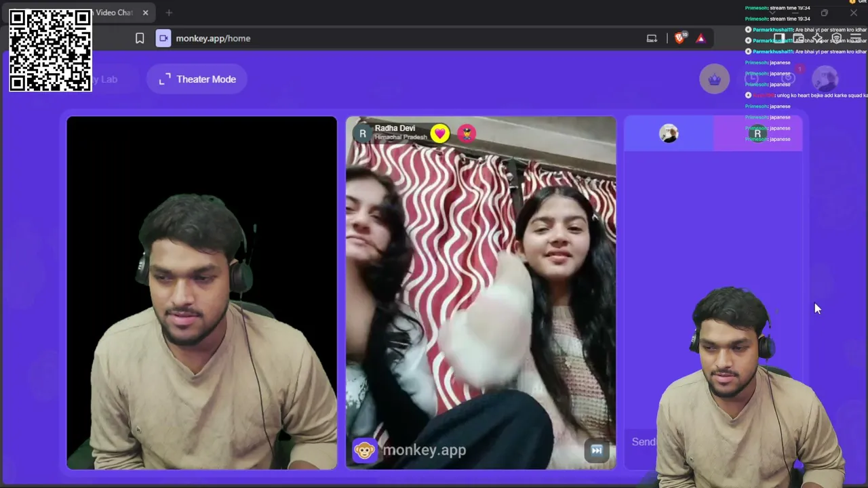The height and width of the screenshot is (488, 868).
Task: Select the R avatar tab in chat panel
Action: point(757,134)
